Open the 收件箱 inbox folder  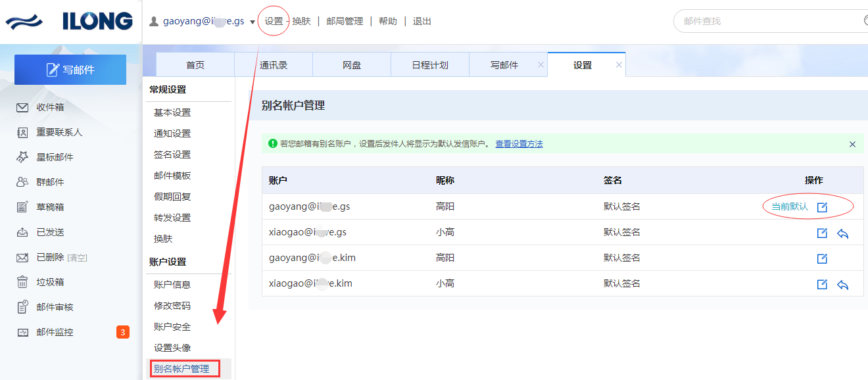[x=50, y=107]
